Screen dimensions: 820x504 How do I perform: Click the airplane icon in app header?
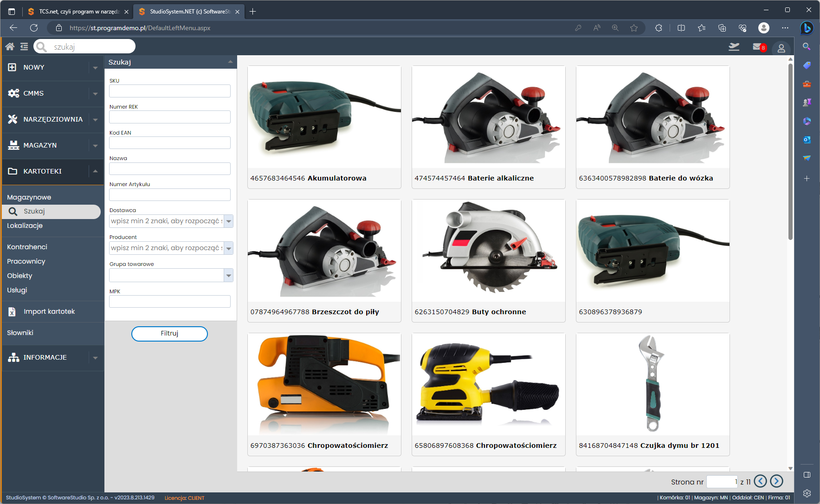coord(734,47)
